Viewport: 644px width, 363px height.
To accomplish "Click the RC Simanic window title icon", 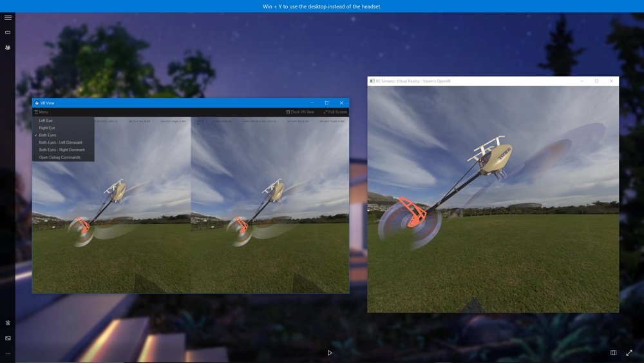I will point(372,81).
